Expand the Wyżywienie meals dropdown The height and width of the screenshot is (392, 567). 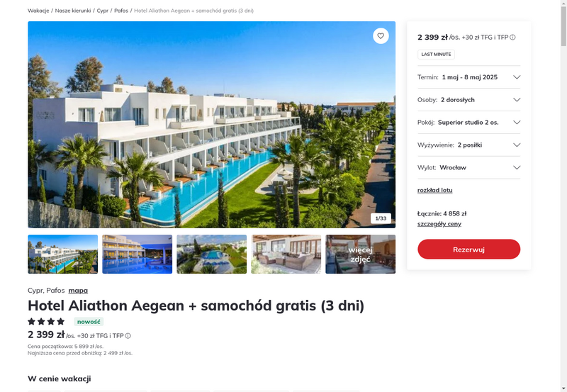(468, 145)
